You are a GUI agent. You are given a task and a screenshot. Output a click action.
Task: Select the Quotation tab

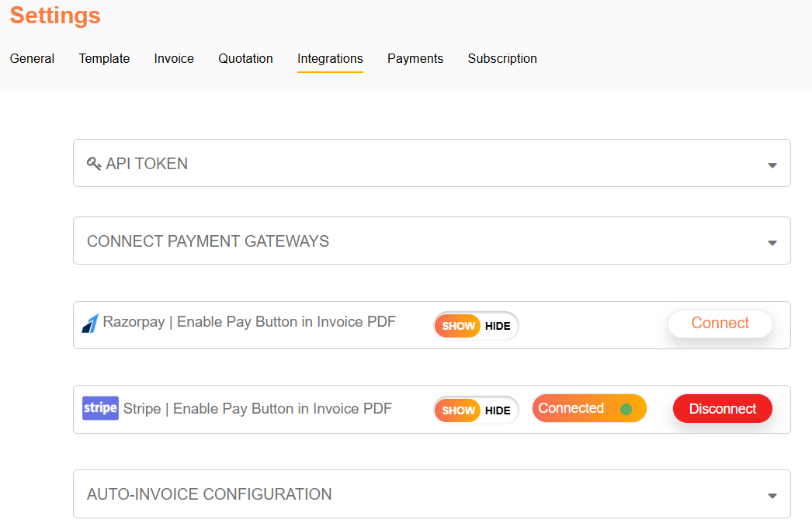(245, 58)
